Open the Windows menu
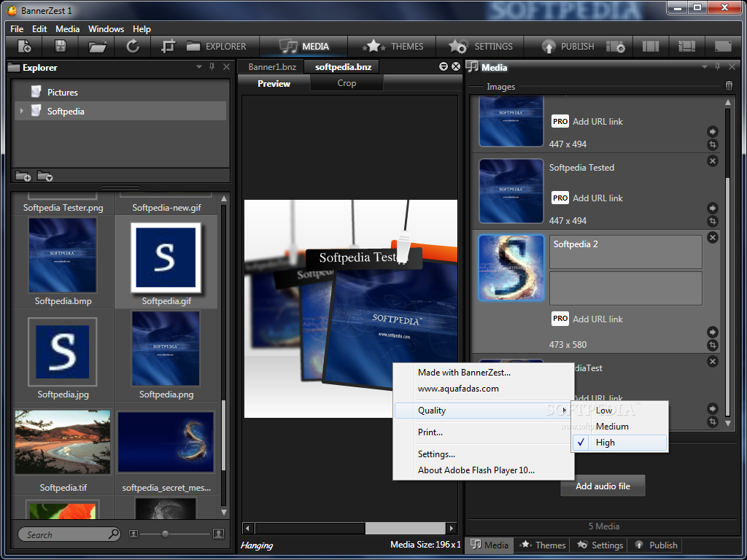The width and height of the screenshot is (747, 560). click(x=106, y=28)
